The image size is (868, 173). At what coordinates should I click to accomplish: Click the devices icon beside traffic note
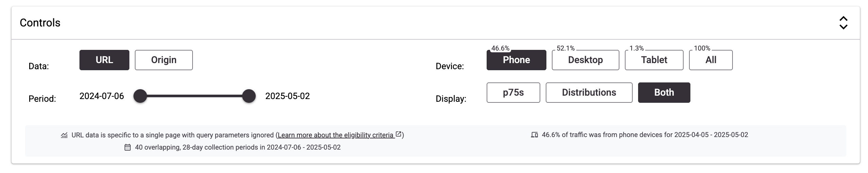click(534, 135)
